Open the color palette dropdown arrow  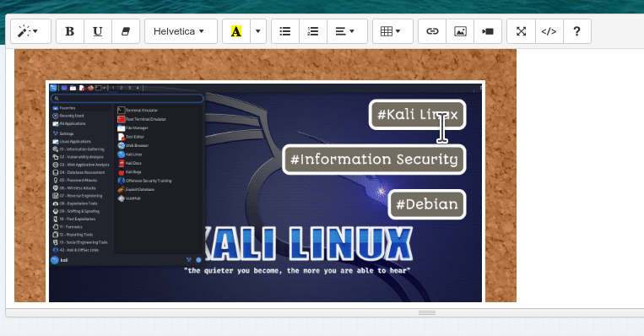pyautogui.click(x=258, y=31)
